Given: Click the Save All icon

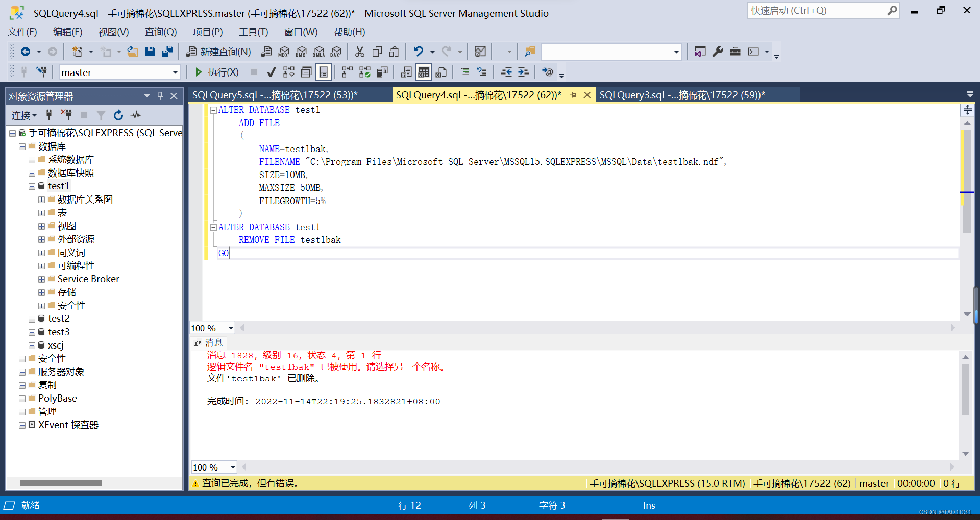Looking at the screenshot, I should click(x=167, y=52).
